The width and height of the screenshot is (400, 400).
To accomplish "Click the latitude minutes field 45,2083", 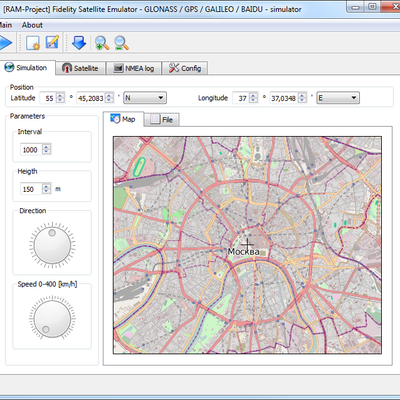I will [91, 98].
